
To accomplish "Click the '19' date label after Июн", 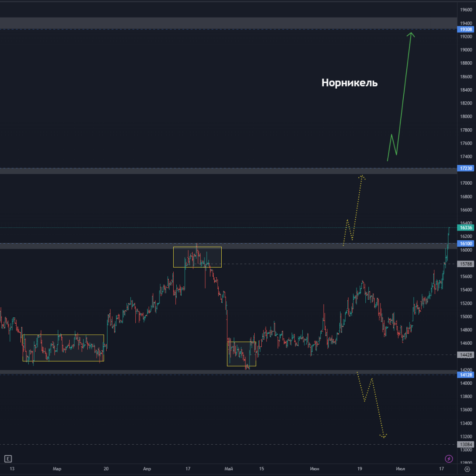I will (360, 469).
